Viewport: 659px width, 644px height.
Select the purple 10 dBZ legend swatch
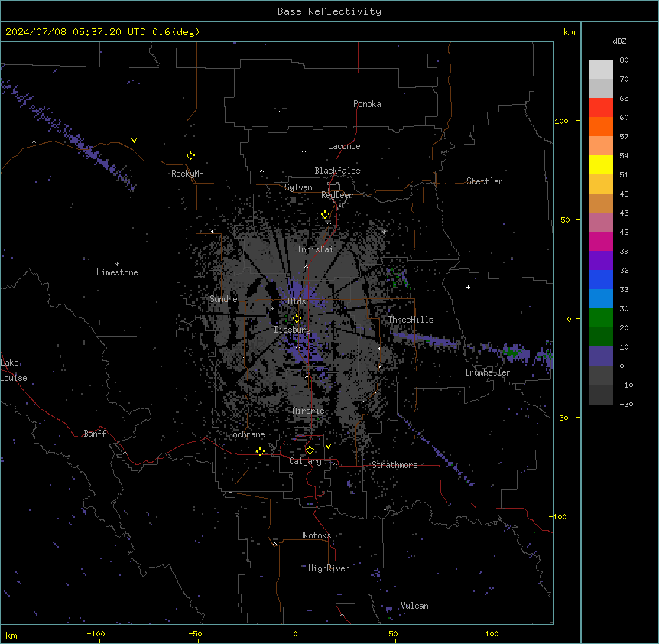coord(601,356)
